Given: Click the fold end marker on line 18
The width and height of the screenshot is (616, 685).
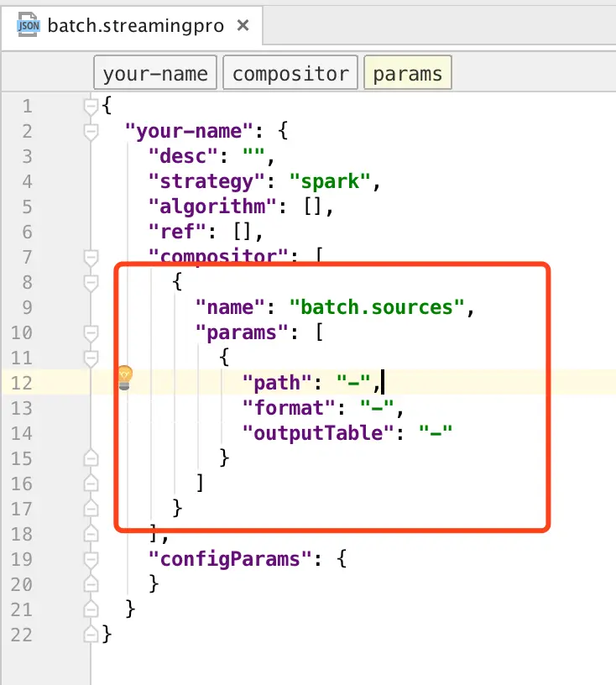Looking at the screenshot, I should point(91,533).
